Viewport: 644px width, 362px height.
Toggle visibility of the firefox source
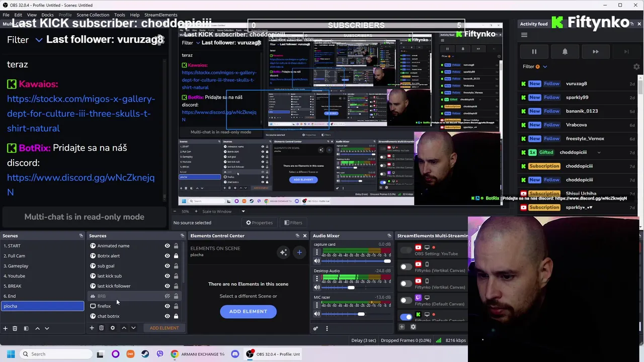(167, 306)
